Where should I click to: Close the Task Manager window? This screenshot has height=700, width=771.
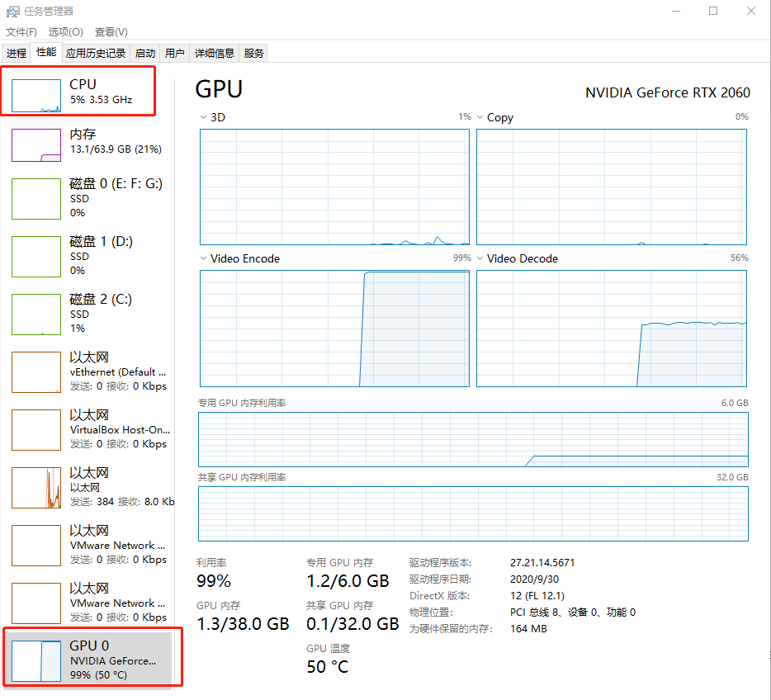751,11
